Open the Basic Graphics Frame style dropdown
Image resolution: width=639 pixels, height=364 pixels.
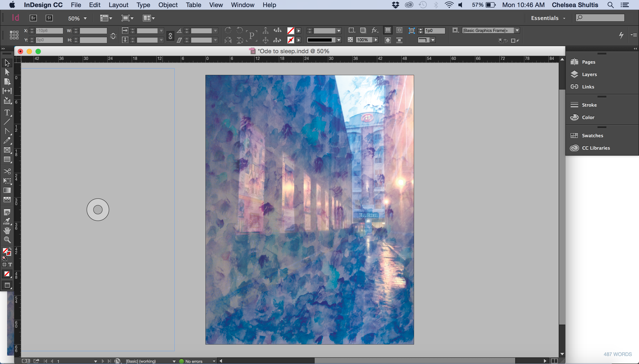[x=517, y=31]
